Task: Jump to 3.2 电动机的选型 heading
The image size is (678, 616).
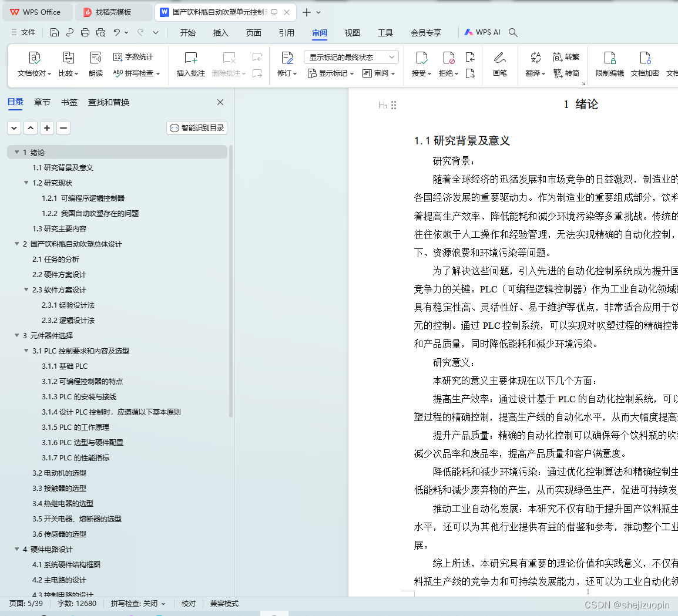Action: click(59, 473)
